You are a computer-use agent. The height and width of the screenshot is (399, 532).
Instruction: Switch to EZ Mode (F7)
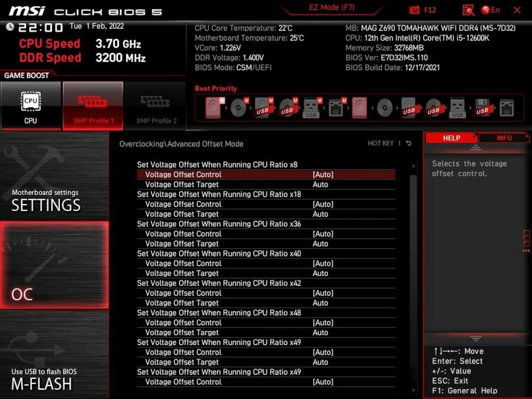pos(331,7)
